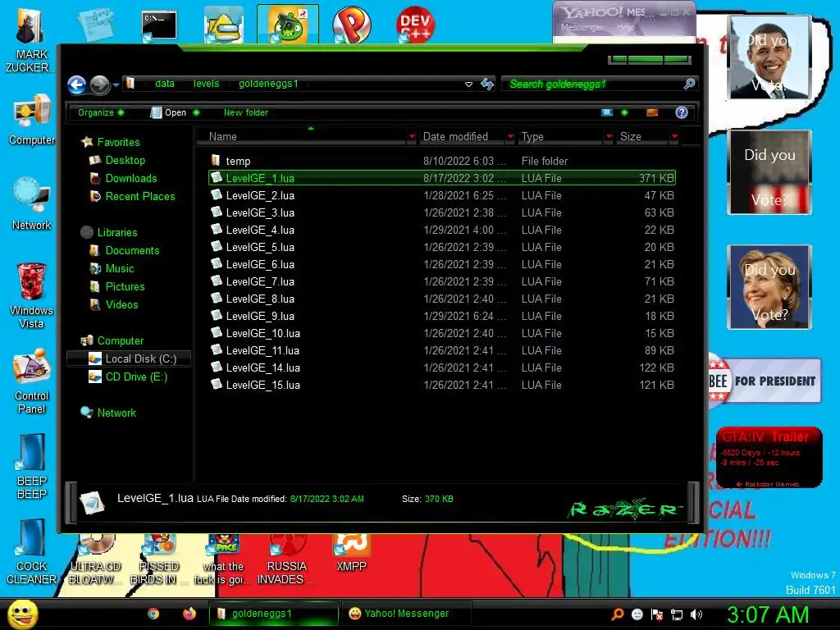Click the Search goldeneggs1 field
Image resolution: width=840 pixels, height=630 pixels.
599,84
